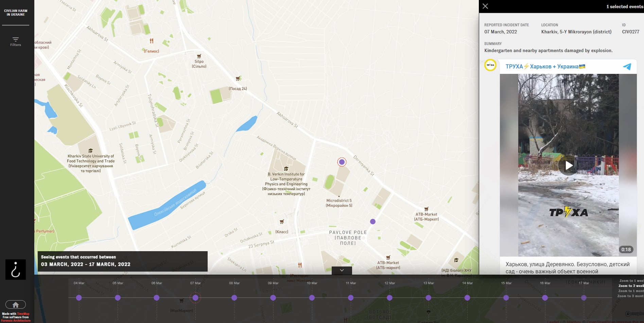The width and height of the screenshot is (644, 323).
Task: Click the Харьков, улица Деревянко post caption
Action: pos(568,268)
